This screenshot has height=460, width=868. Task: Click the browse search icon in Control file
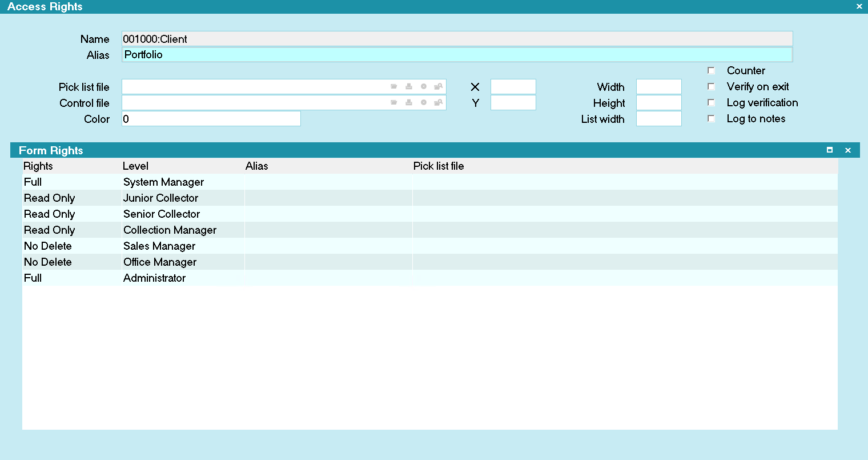click(438, 103)
